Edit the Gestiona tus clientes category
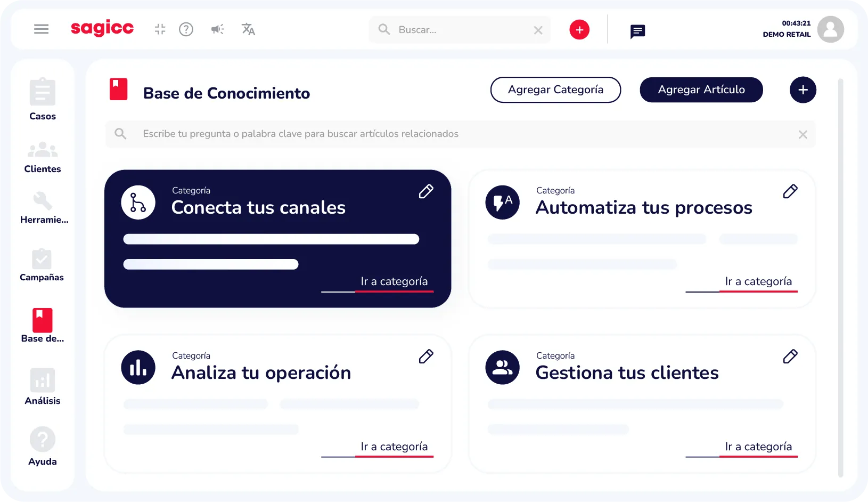Screen dimensions: 868x502 [790, 356]
